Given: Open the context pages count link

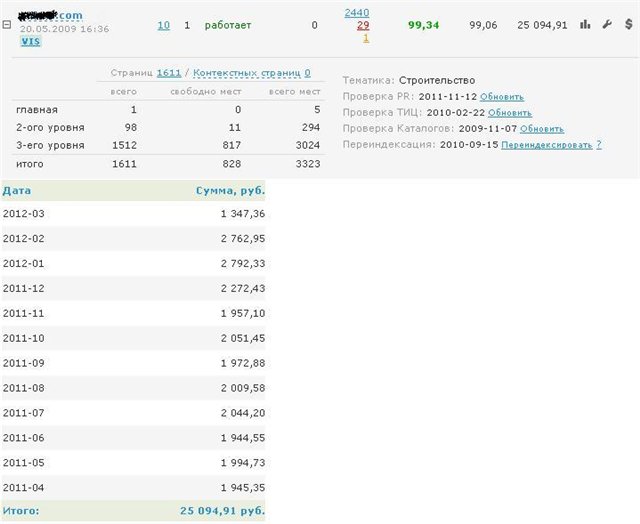Looking at the screenshot, I should coord(307,73).
